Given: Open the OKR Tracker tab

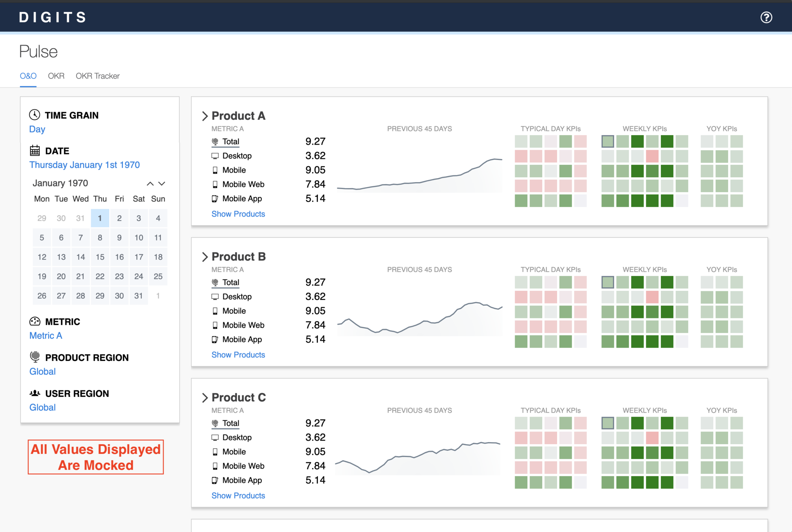Looking at the screenshot, I should coord(97,76).
